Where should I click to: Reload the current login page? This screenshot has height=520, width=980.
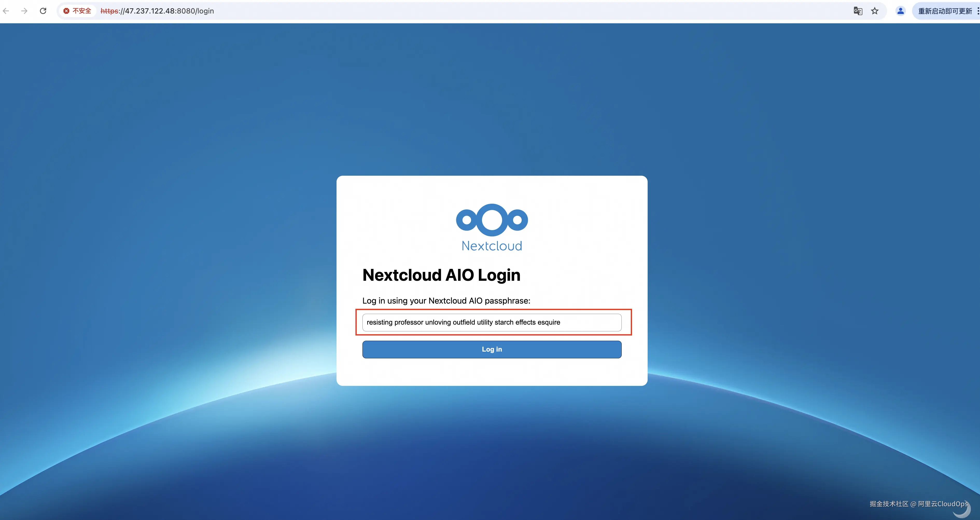[x=43, y=11]
